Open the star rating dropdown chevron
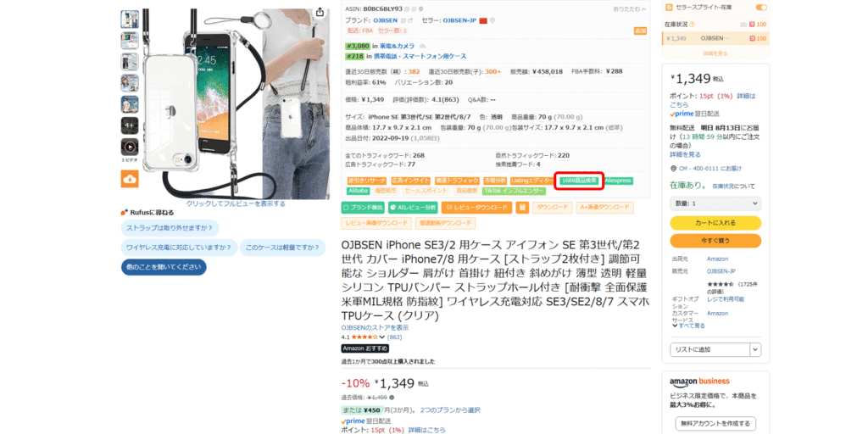Screen dimensions: 868x440 pos(382,337)
